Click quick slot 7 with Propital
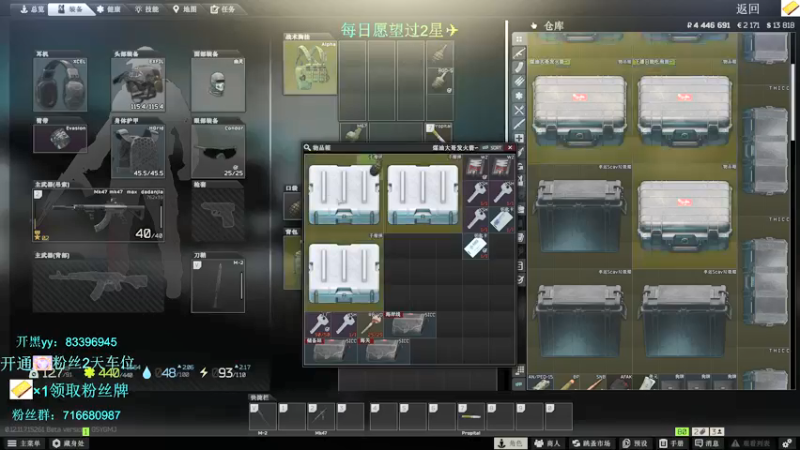This screenshot has height=450, width=800. 471,416
